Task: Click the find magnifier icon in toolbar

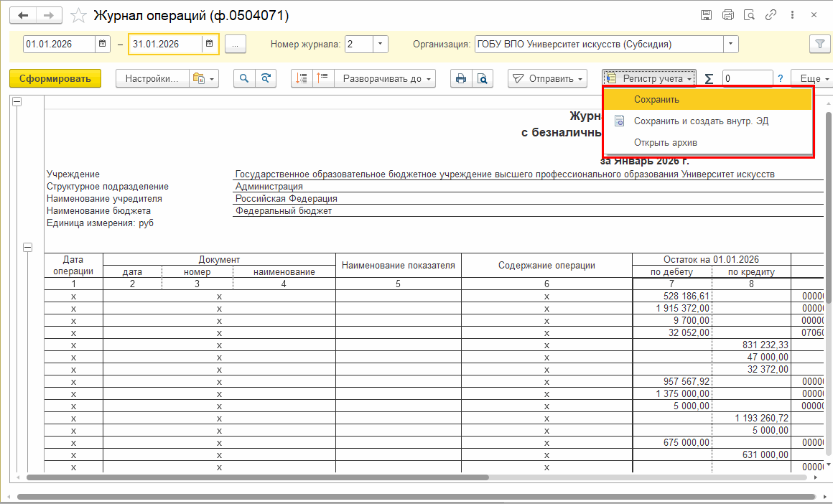Action: click(x=245, y=78)
